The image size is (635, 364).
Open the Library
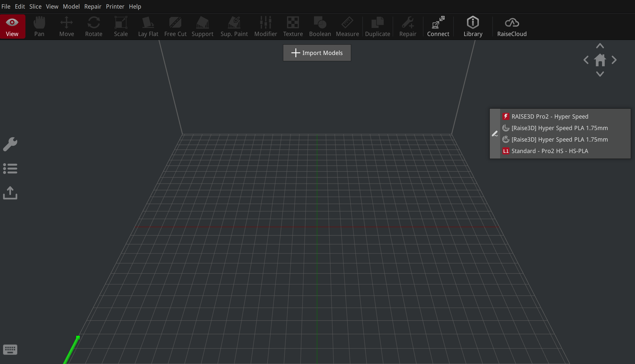tap(473, 27)
